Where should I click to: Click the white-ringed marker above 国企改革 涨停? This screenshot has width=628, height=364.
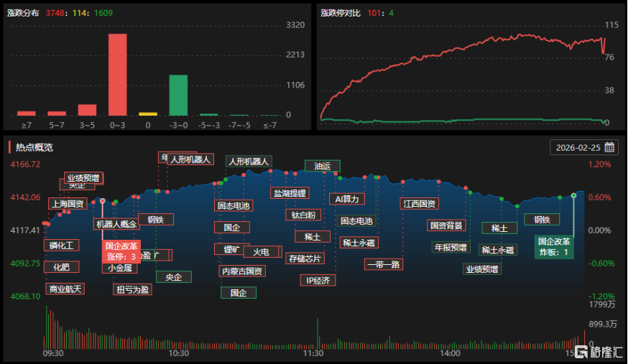103,201
